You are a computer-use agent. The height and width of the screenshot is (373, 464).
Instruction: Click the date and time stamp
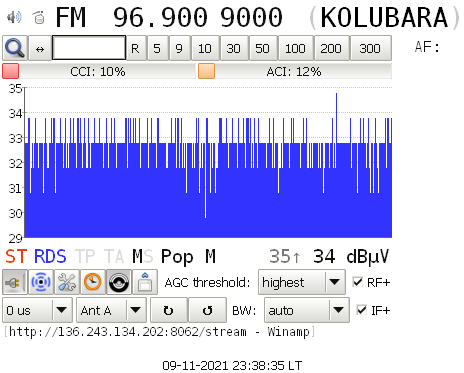(x=232, y=365)
